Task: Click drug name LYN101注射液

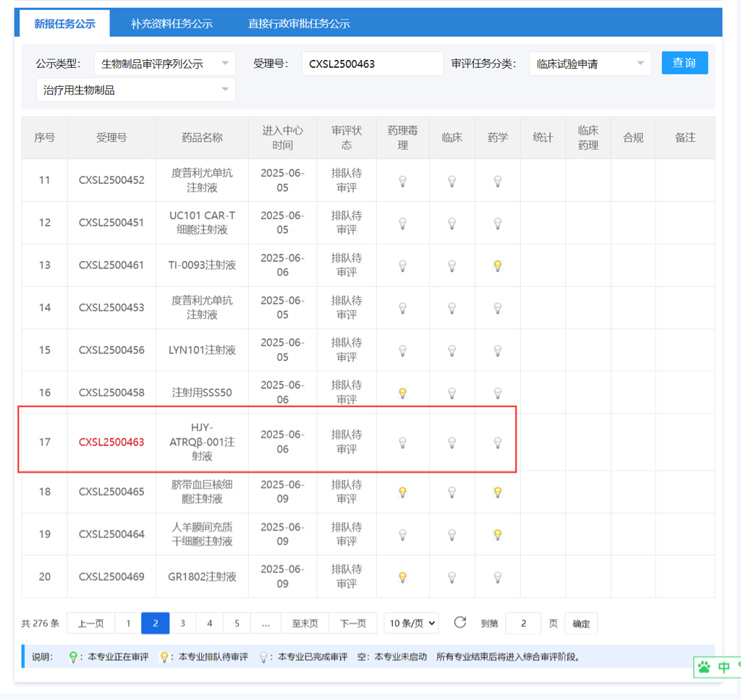Action: (x=203, y=350)
